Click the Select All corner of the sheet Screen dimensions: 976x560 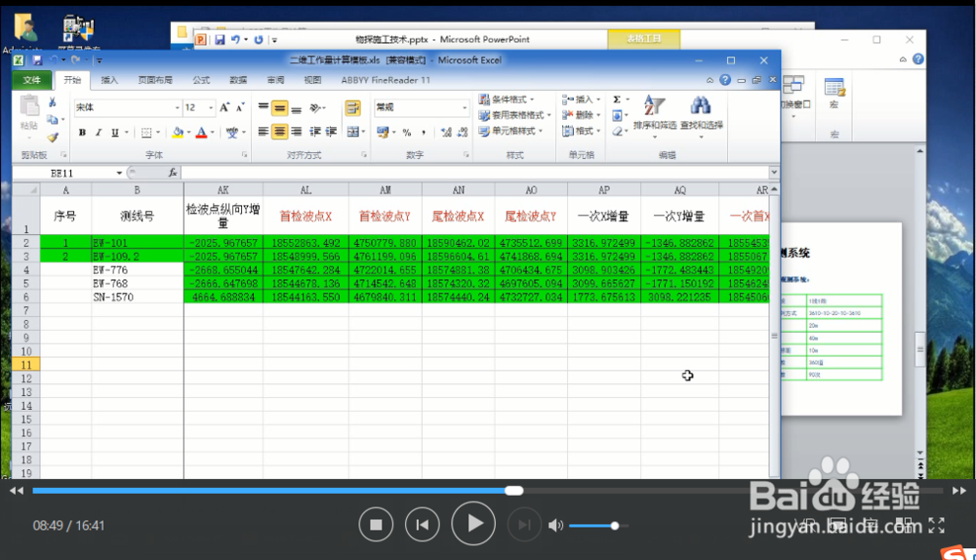(x=26, y=190)
